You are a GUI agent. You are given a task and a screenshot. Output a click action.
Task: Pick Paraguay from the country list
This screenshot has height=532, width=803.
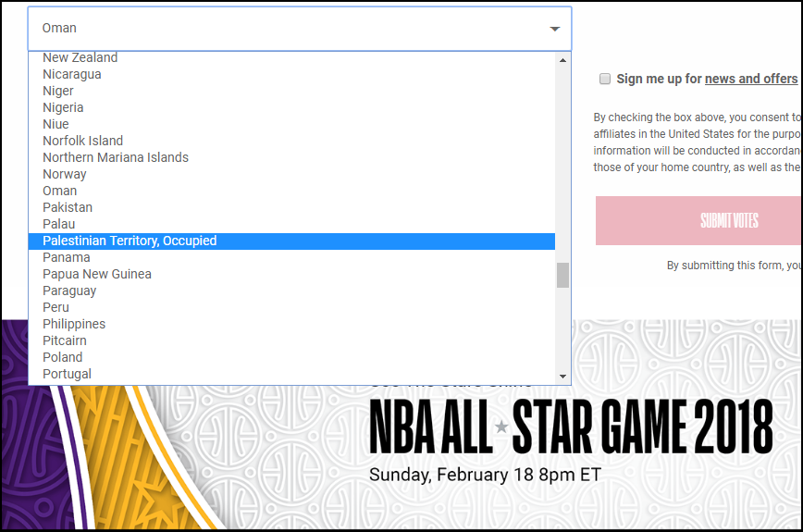(291, 291)
